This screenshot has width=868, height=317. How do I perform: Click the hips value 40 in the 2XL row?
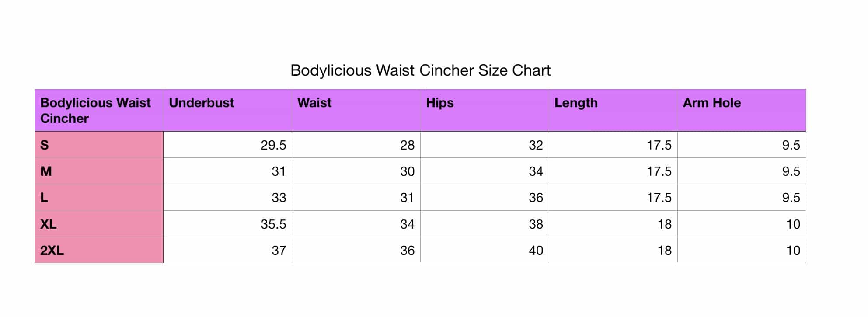coord(485,250)
